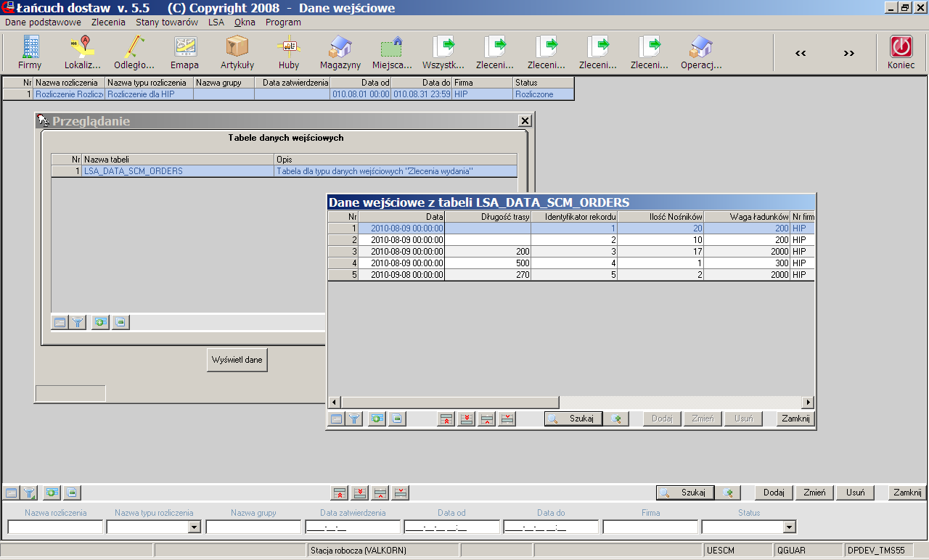
Task: Open the Wszystk... orders icon
Action: point(443,52)
